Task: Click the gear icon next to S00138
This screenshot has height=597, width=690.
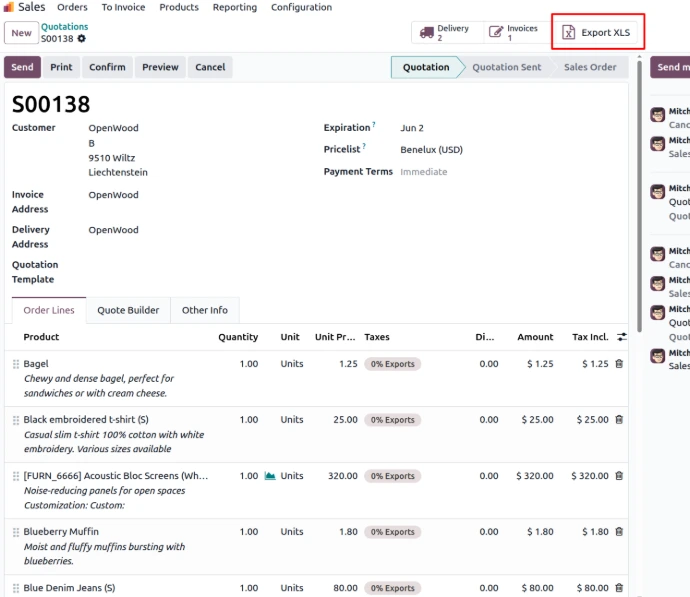Action: (81, 39)
